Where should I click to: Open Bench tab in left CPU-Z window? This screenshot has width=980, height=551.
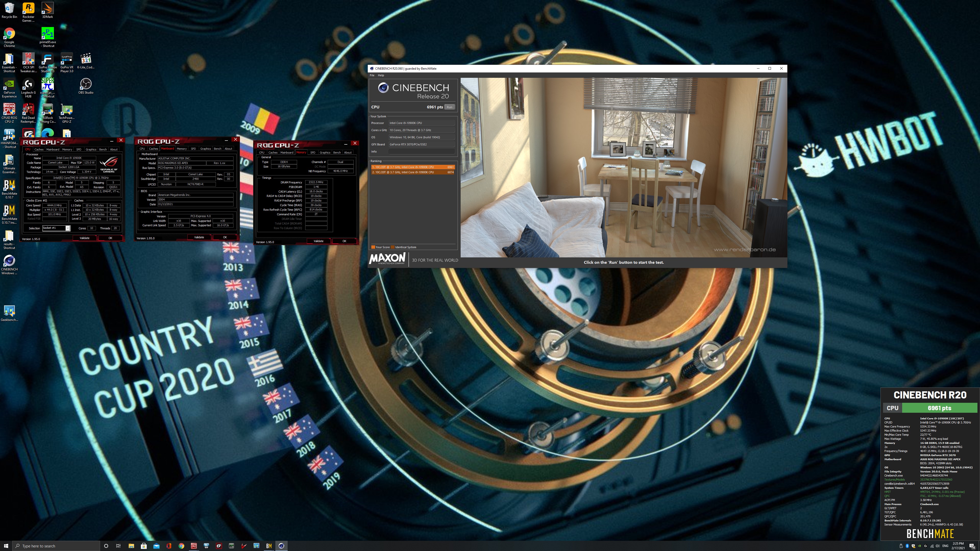tap(103, 149)
